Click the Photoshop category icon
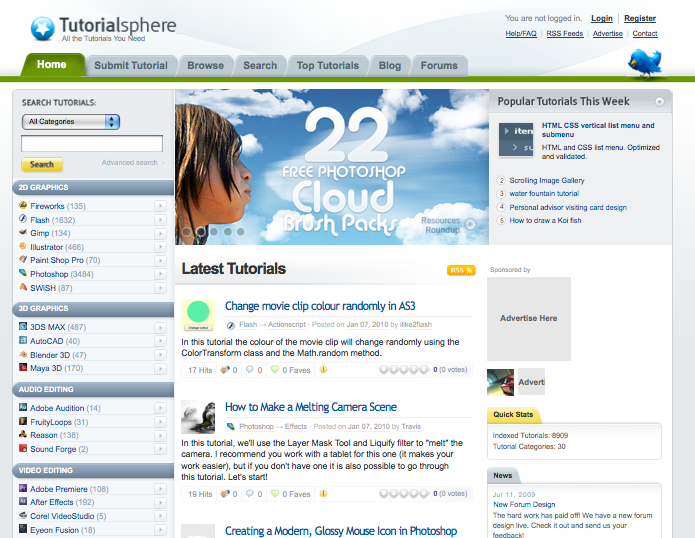The width and height of the screenshot is (695, 538). 23,273
